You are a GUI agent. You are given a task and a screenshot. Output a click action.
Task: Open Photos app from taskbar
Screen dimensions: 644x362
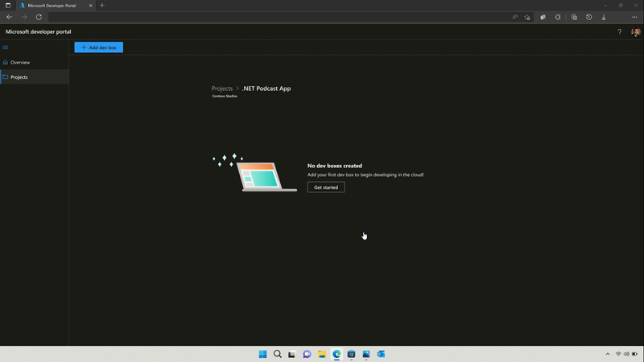pos(366,354)
